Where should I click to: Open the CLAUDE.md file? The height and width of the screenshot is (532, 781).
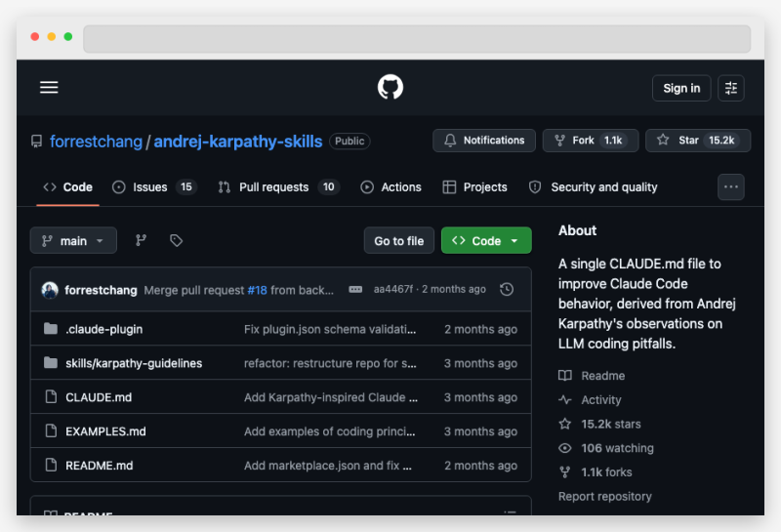tap(98, 397)
